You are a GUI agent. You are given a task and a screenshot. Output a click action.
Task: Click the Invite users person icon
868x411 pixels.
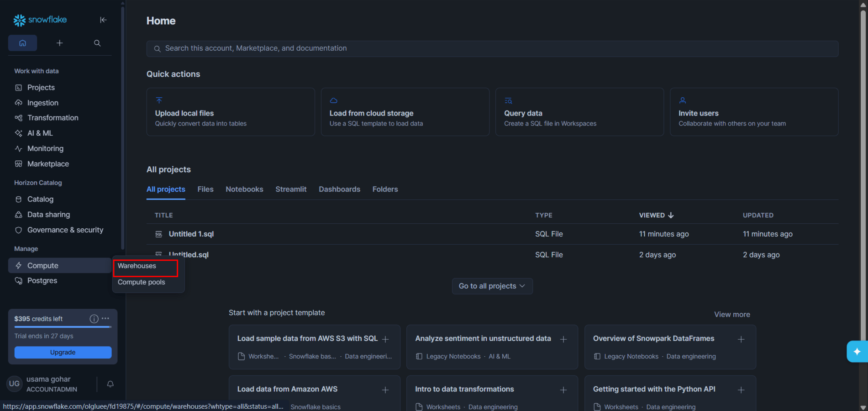click(683, 100)
